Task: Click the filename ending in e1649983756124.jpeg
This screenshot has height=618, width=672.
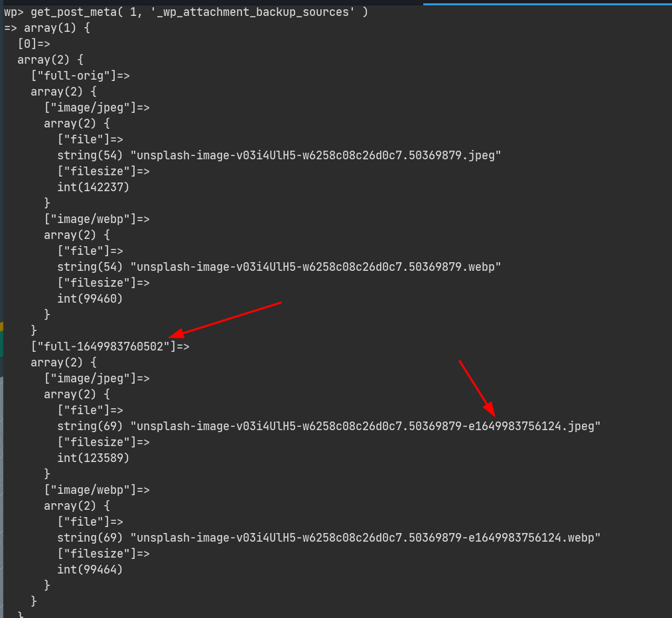Action: 366,426
